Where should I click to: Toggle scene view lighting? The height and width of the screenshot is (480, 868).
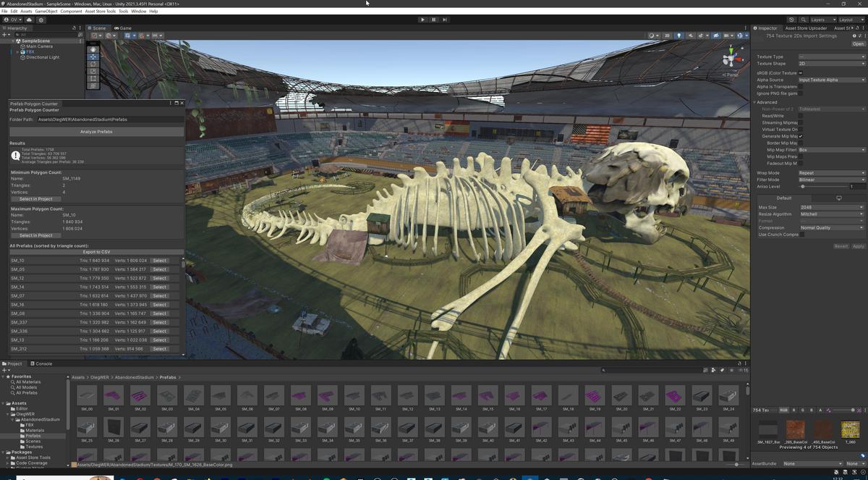pyautogui.click(x=678, y=35)
